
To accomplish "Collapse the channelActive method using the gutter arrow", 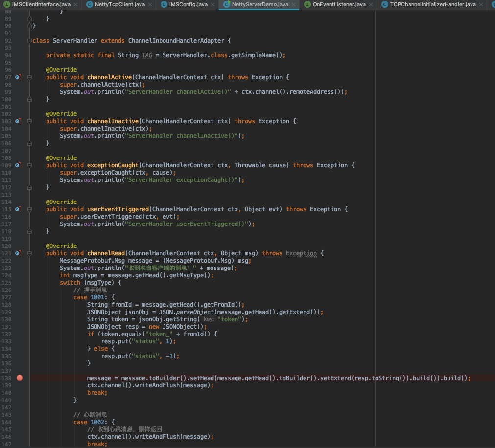I will 29,77.
